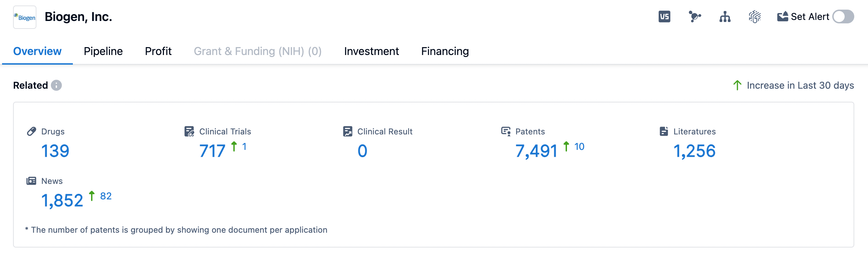Click the Set Alert envelope icon
This screenshot has width=868, height=253.
coord(782,16)
